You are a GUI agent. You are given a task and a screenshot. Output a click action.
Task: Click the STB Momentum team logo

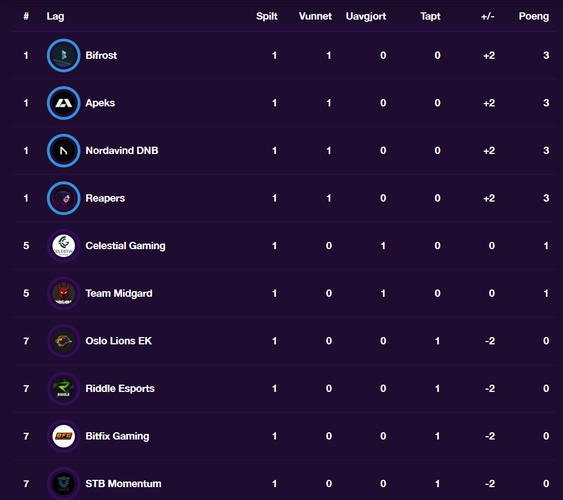click(64, 483)
